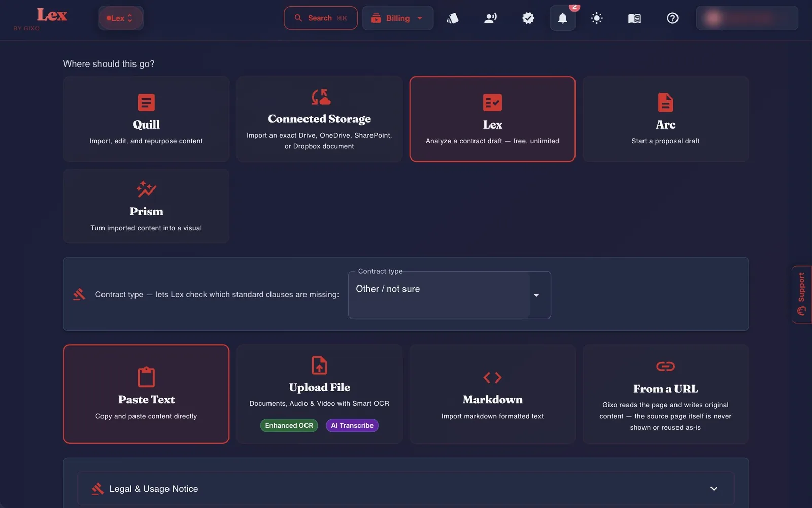
Task: Click the Upload File icon
Action: tap(319, 365)
